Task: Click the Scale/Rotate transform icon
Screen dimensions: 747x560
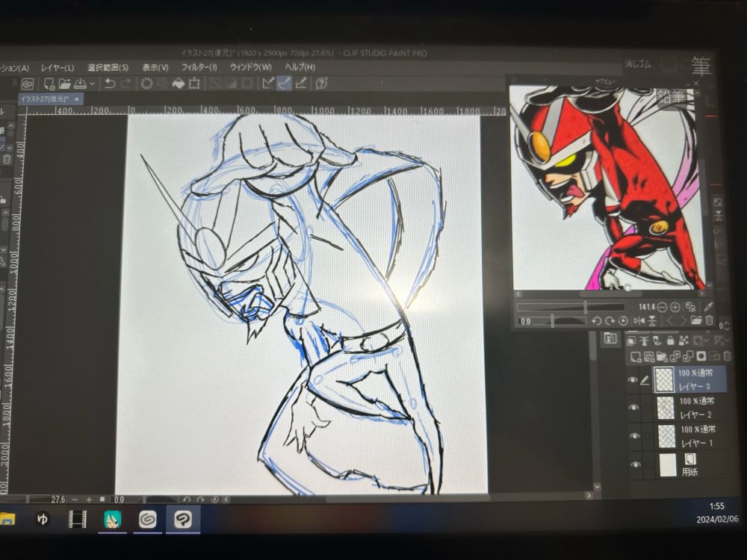Action: tap(194, 84)
